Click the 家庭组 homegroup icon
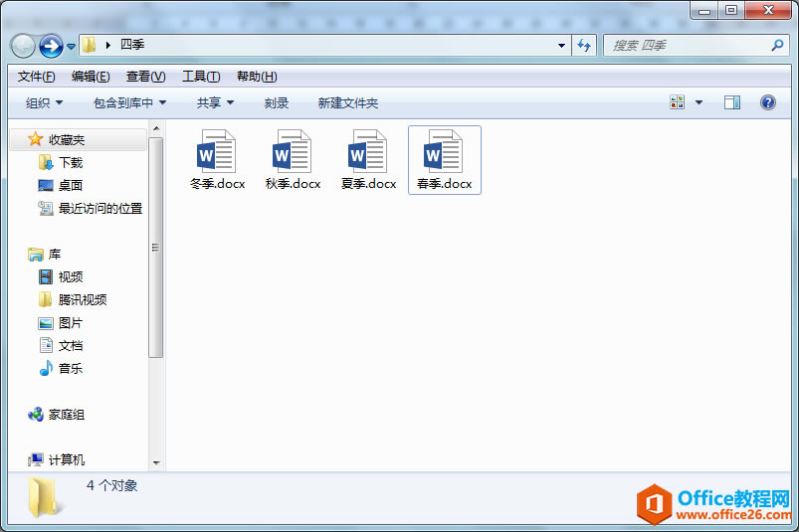The height and width of the screenshot is (532, 799). pos(36,415)
